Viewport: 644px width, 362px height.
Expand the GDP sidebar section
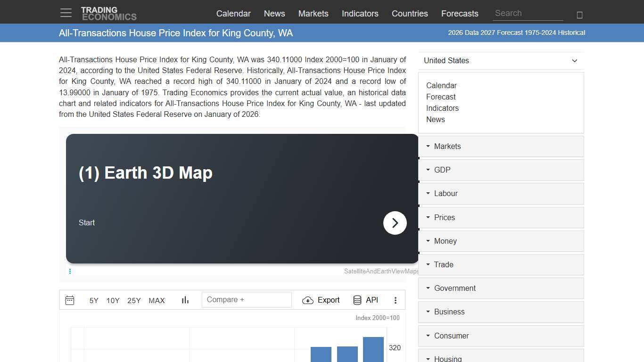501,170
